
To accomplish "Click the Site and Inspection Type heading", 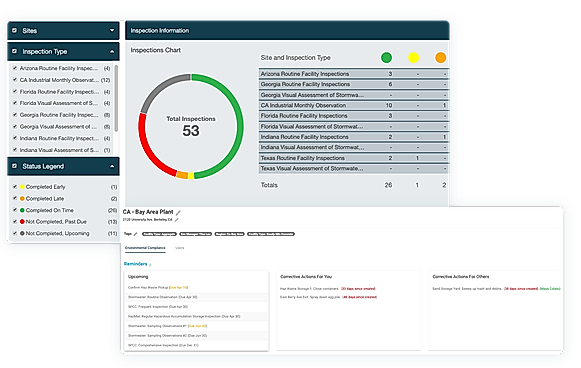I will (x=295, y=57).
